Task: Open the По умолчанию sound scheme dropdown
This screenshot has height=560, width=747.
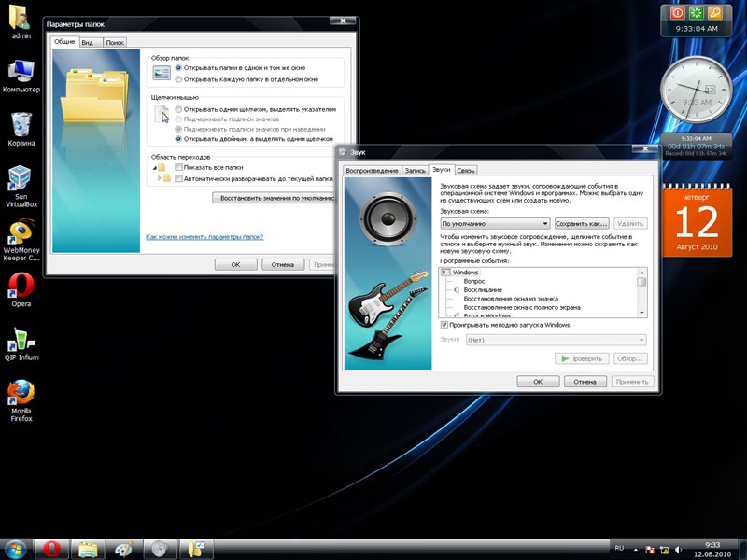Action: coord(495,223)
